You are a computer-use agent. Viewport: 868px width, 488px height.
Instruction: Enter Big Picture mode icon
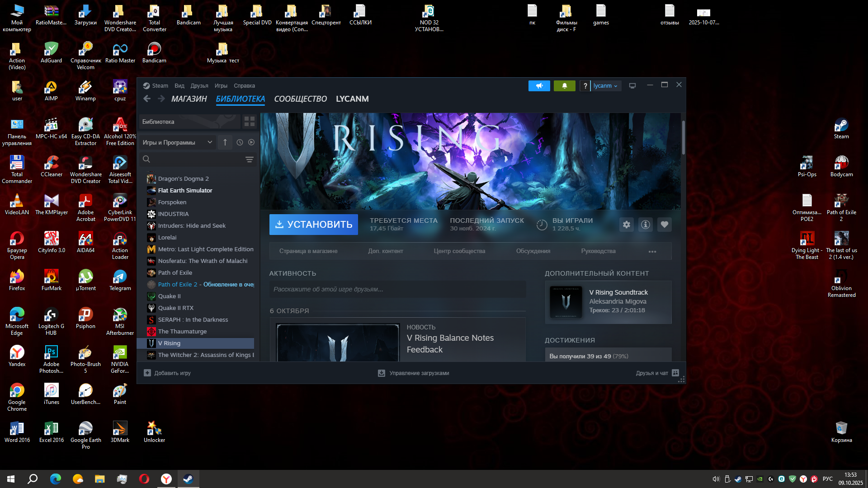(632, 86)
